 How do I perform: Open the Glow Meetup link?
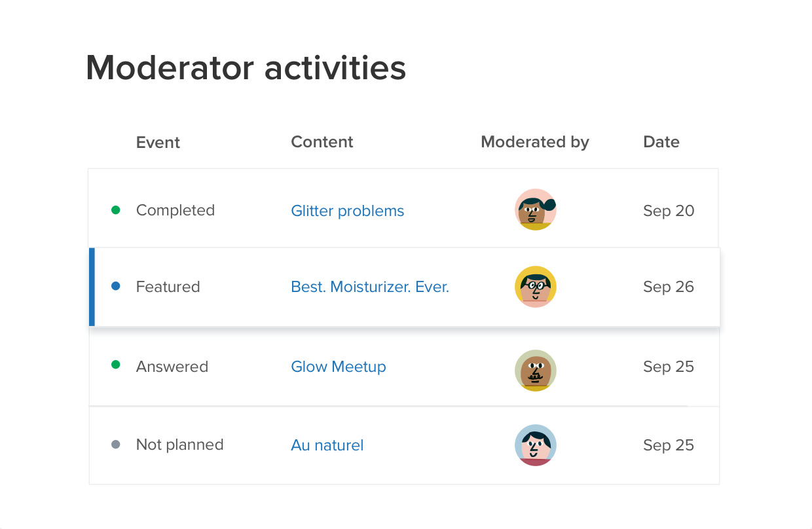coord(339,367)
